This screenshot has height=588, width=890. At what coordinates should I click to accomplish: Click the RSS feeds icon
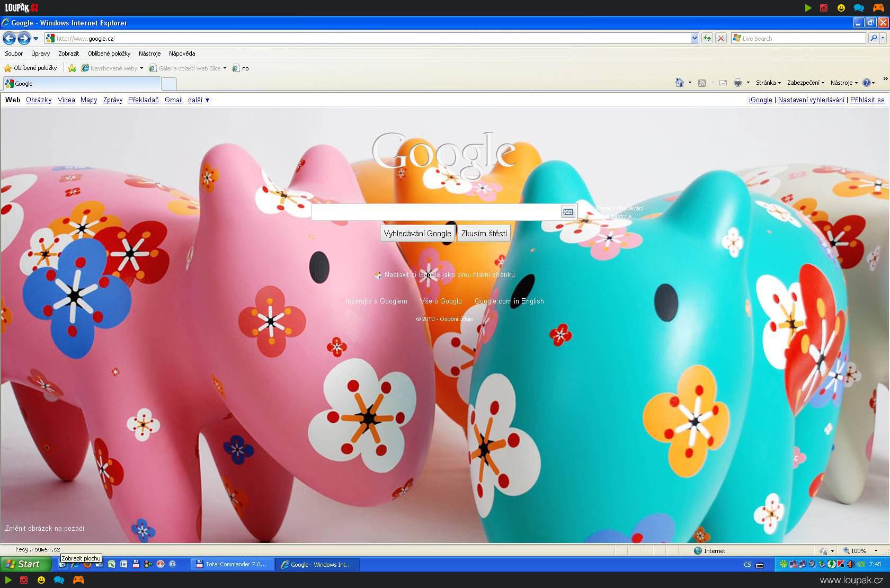pos(702,83)
